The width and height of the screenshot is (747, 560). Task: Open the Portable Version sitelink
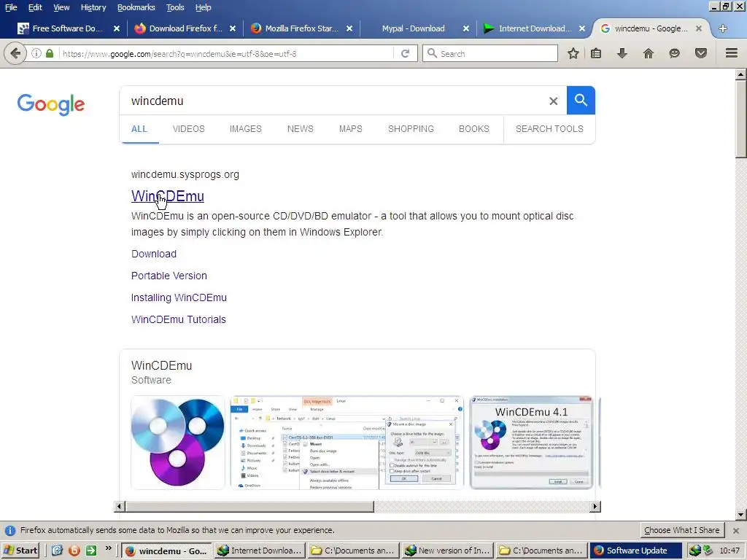pos(169,276)
